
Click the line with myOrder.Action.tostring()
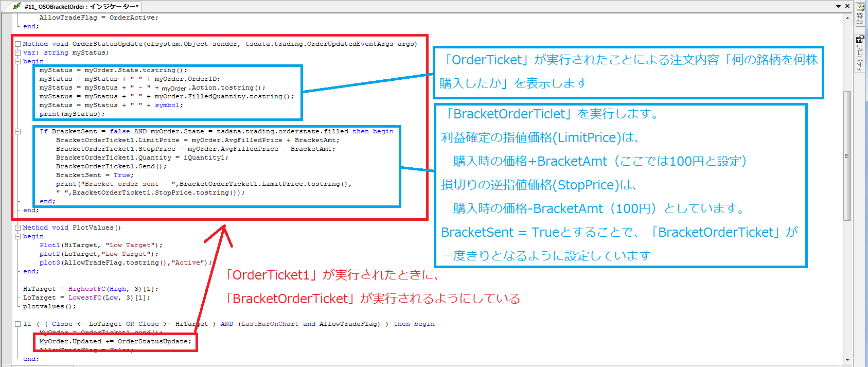point(152,88)
